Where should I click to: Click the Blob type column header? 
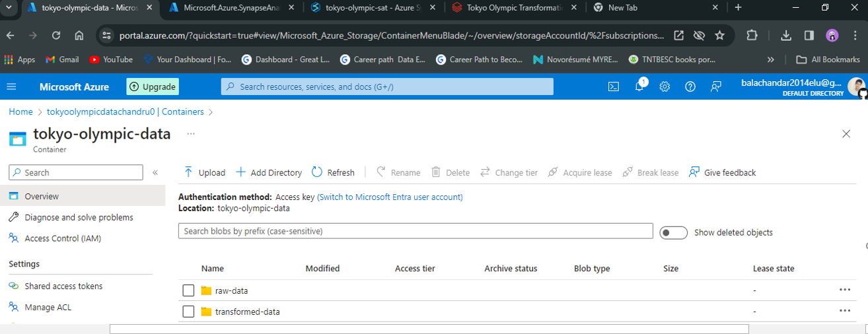592,269
